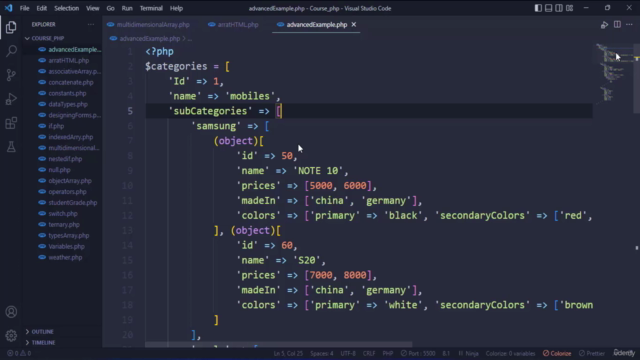This screenshot has height=360, width=640.
Task: Open the Search view in activity bar
Action: (11, 51)
